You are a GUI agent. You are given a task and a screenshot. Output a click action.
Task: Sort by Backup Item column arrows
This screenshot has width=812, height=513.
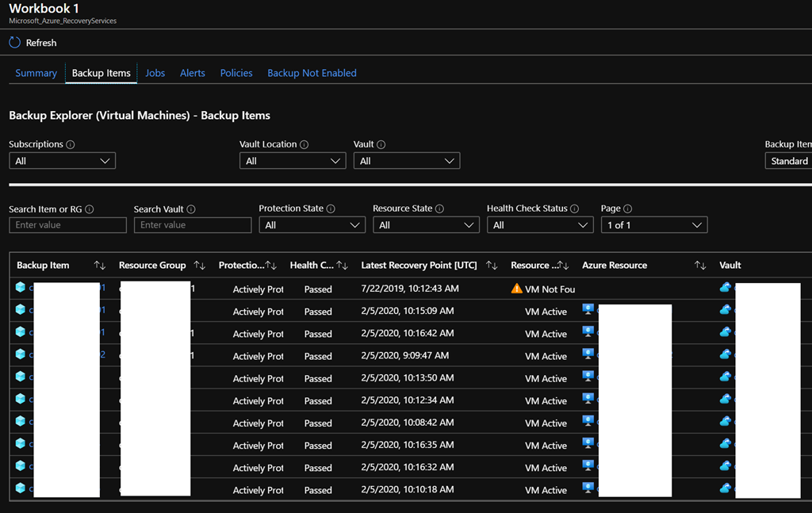pos(100,266)
